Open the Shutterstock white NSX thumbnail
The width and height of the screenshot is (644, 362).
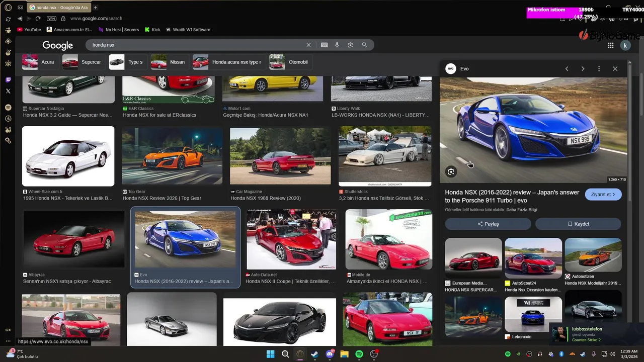(x=385, y=156)
